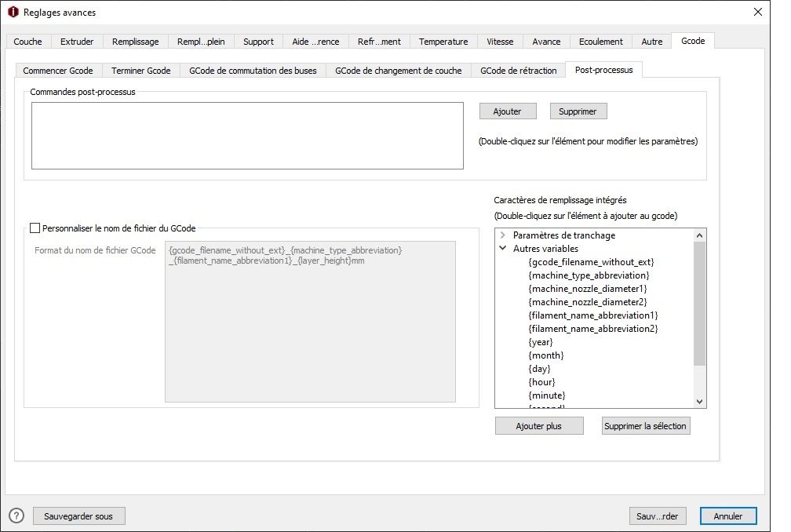This screenshot has height=532, width=791.
Task: Select the {month} variable
Action: click(x=546, y=355)
